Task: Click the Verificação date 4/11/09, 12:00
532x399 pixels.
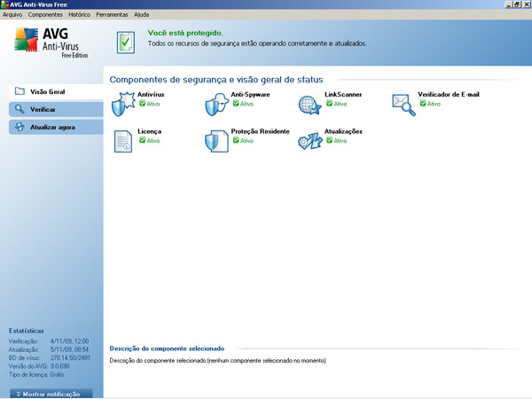Action: coord(69,341)
